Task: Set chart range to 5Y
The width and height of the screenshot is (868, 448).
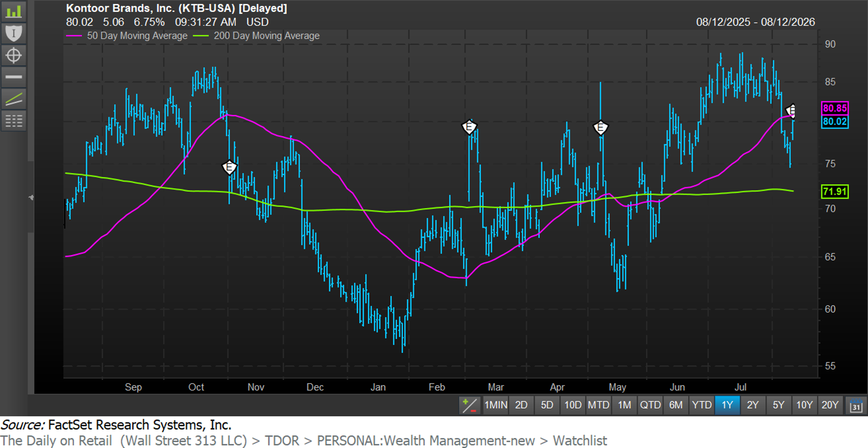Action: 779,405
